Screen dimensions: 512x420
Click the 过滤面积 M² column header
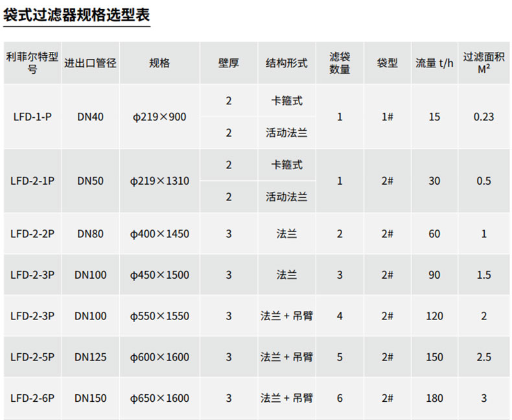[x=483, y=63]
